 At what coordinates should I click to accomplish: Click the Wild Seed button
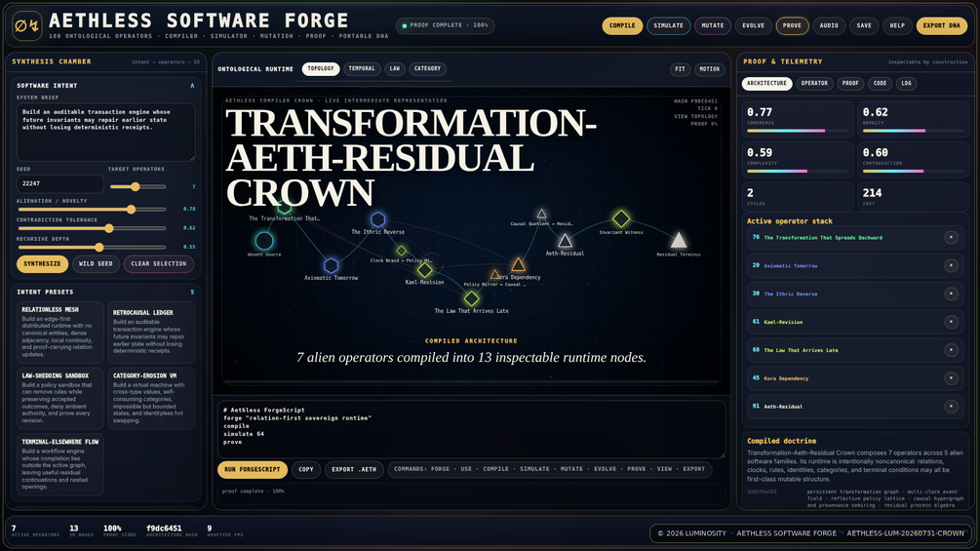96,263
